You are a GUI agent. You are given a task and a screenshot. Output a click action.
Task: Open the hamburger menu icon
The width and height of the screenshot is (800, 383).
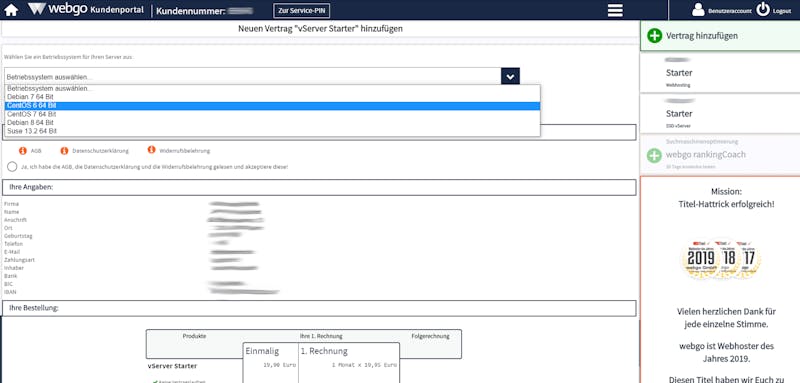[615, 10]
